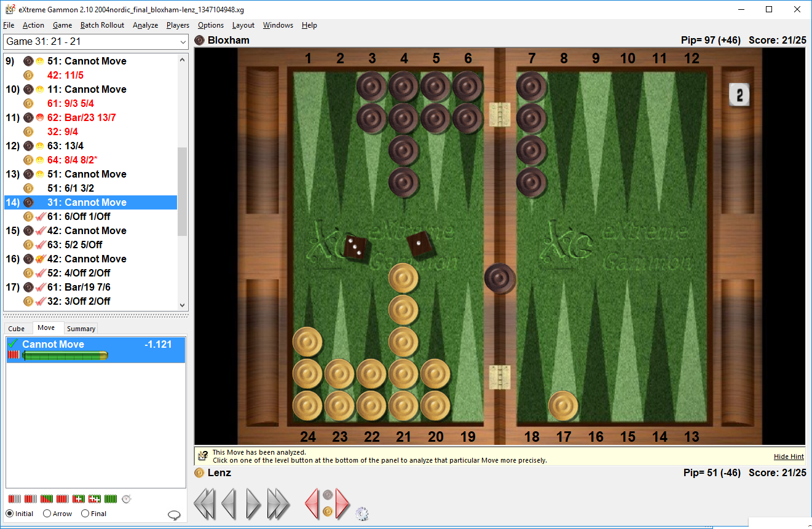Go to next error with red right arrow
Image resolution: width=812 pixels, height=529 pixels.
click(342, 504)
